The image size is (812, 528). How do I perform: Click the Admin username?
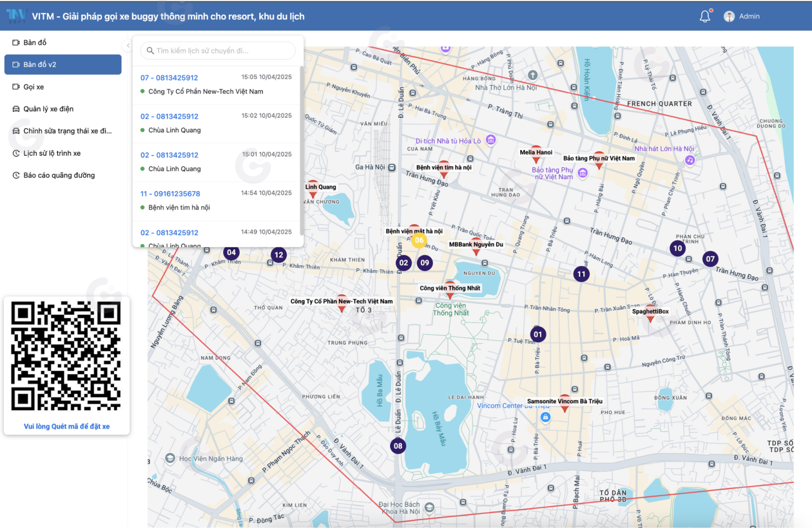point(749,16)
